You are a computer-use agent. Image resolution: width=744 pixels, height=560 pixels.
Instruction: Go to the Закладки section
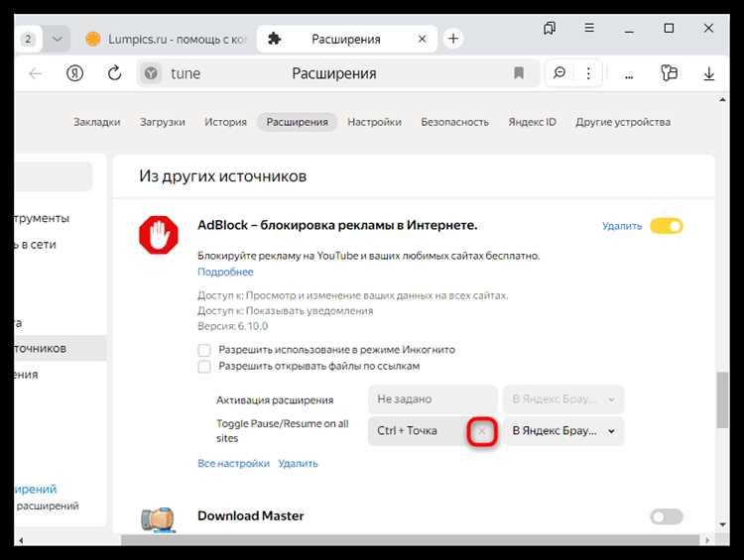tap(97, 122)
